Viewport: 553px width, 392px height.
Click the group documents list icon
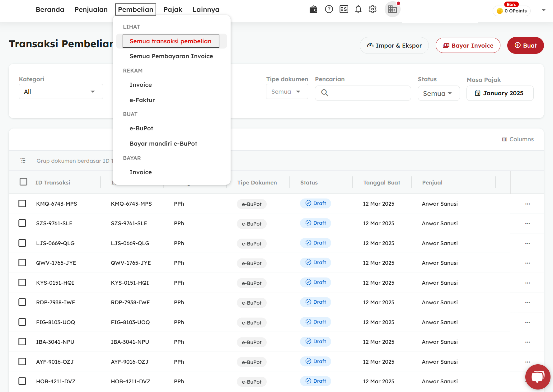click(x=23, y=161)
